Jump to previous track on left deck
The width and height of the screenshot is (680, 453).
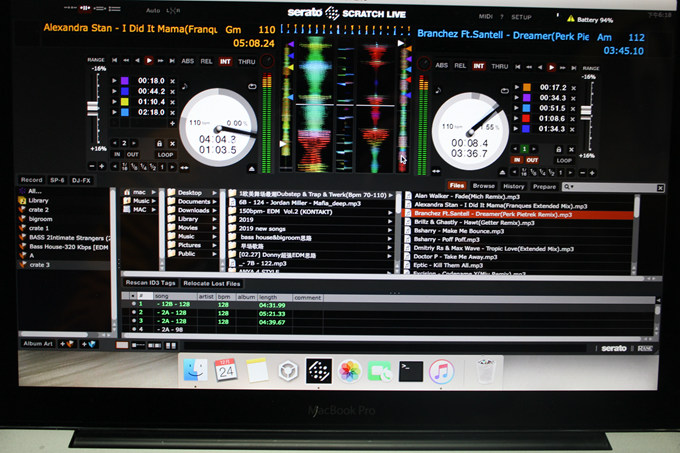tap(115, 60)
